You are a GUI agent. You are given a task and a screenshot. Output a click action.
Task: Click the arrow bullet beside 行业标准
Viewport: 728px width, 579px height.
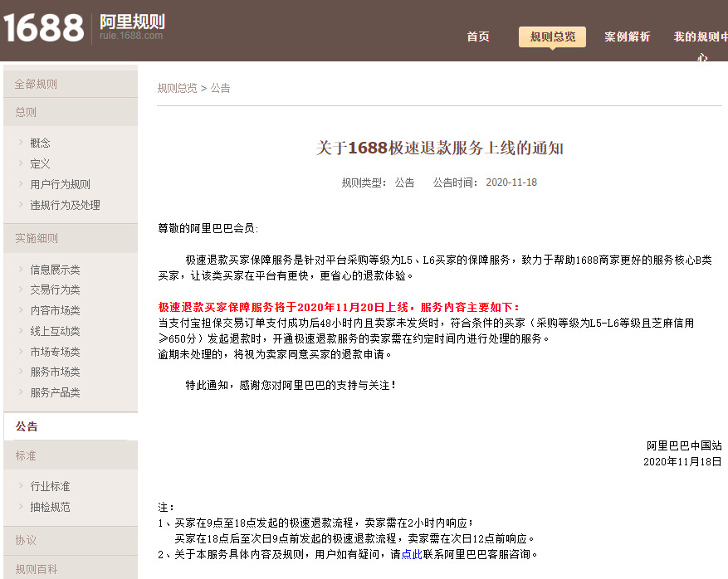tap(21, 485)
